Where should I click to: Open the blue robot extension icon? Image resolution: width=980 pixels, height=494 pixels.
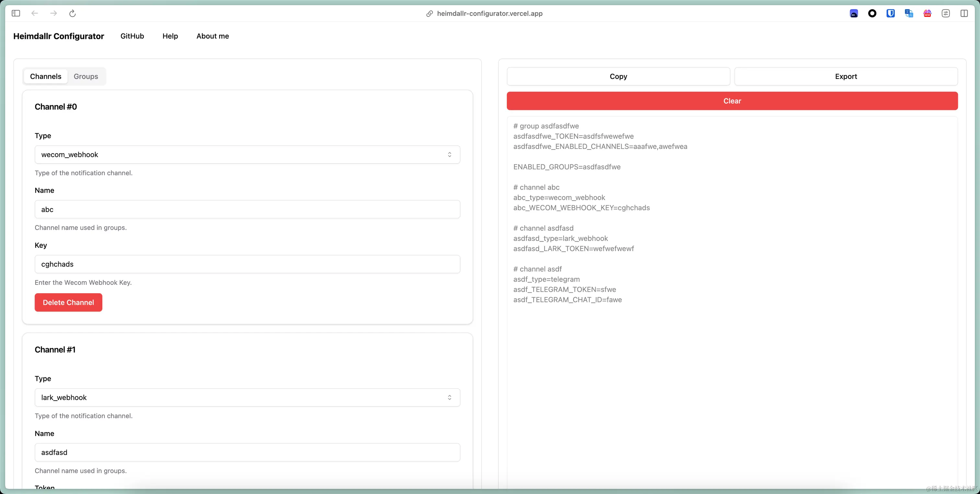(854, 13)
